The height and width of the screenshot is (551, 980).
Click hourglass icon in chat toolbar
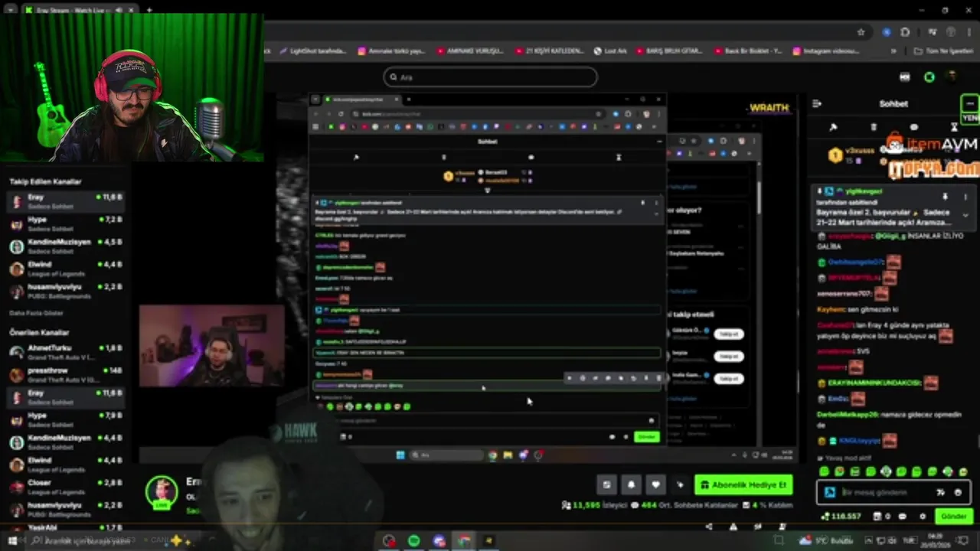click(x=954, y=127)
